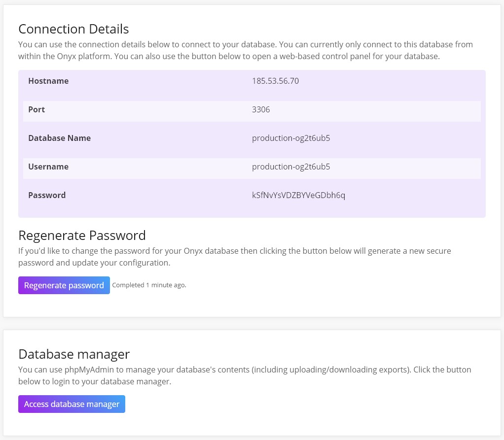Click the Connection Details heading
The image size is (504, 440).
pos(73,29)
